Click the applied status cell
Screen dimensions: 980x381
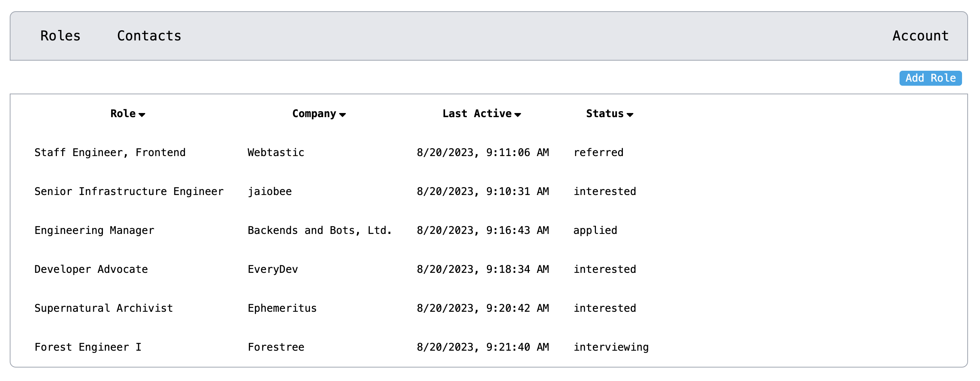coord(596,231)
